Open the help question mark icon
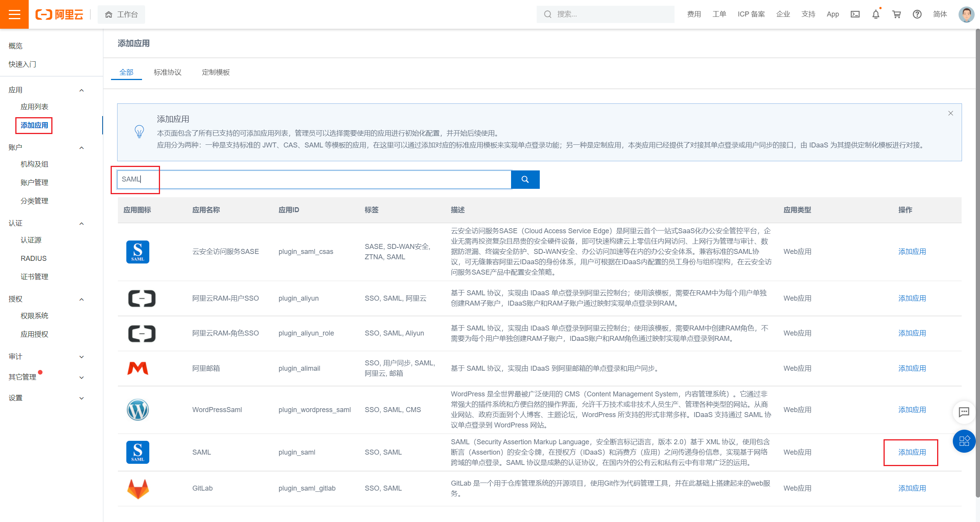The height and width of the screenshot is (522, 980). point(917,14)
